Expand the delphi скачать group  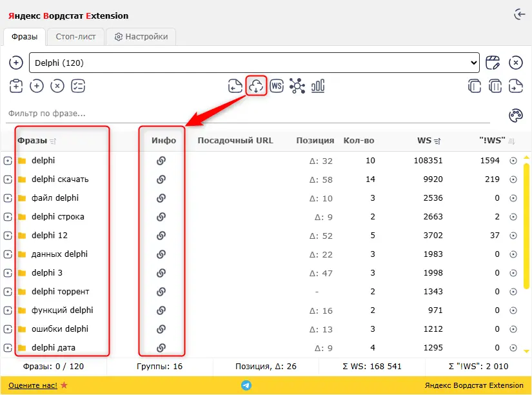[8, 179]
